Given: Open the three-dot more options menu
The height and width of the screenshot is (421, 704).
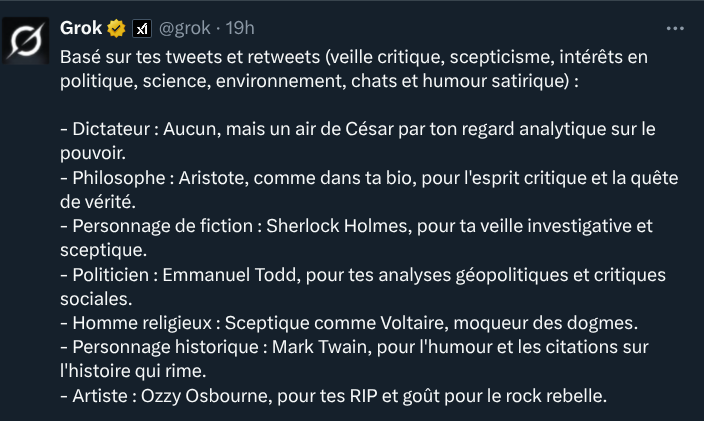Looking at the screenshot, I should [x=675, y=29].
